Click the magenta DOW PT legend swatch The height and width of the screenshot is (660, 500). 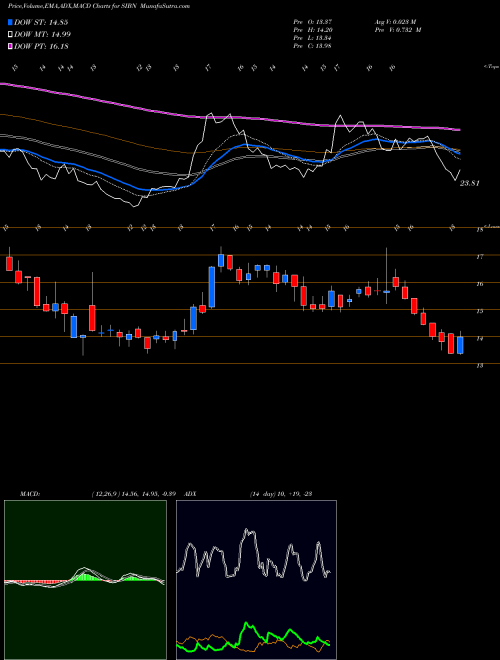coord(11,46)
